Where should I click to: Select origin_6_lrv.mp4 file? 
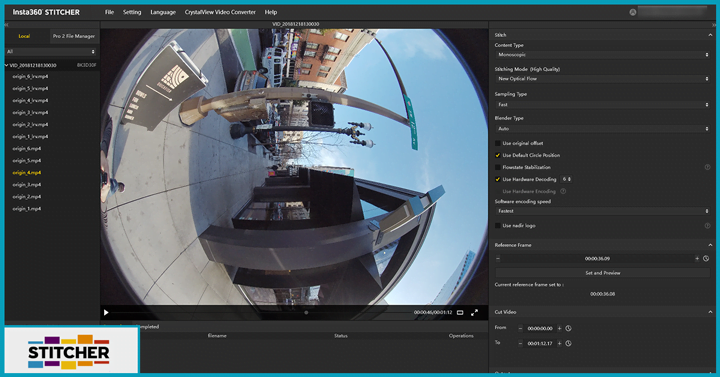point(30,76)
